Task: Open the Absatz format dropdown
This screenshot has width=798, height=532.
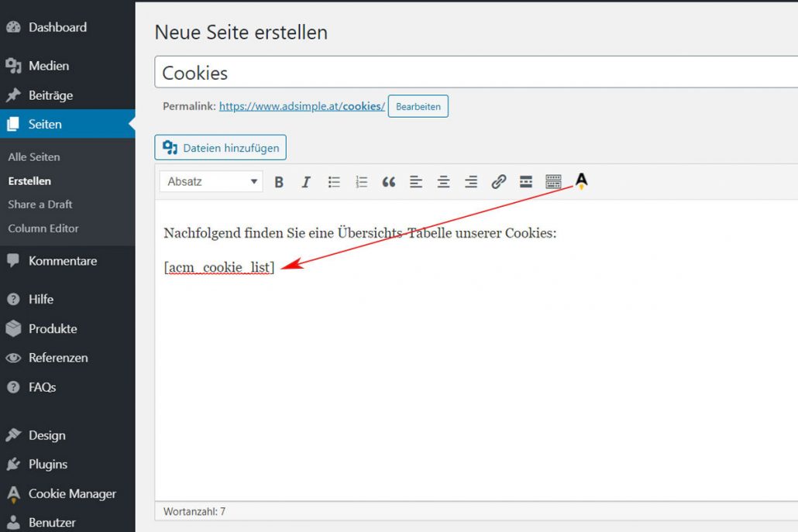Action: tap(210, 181)
